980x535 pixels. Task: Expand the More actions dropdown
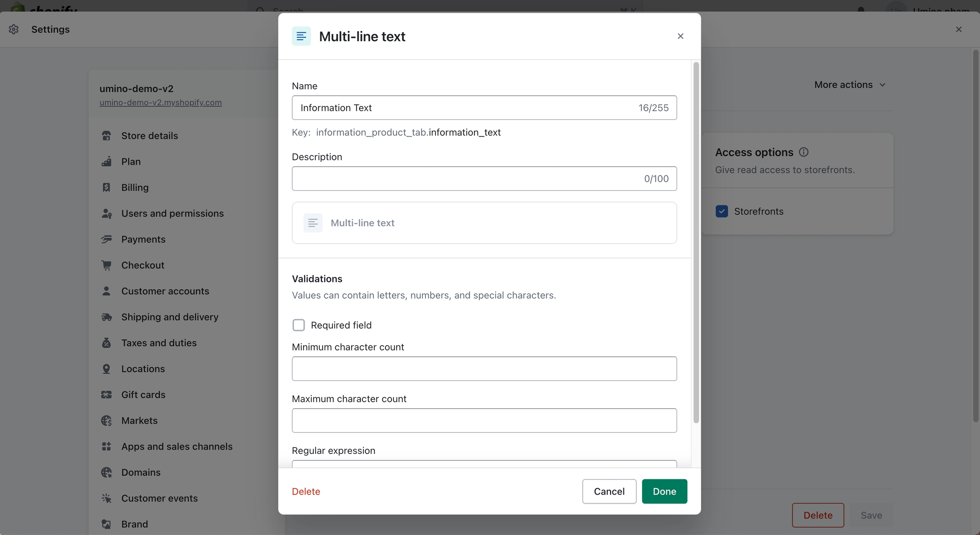pyautogui.click(x=849, y=85)
